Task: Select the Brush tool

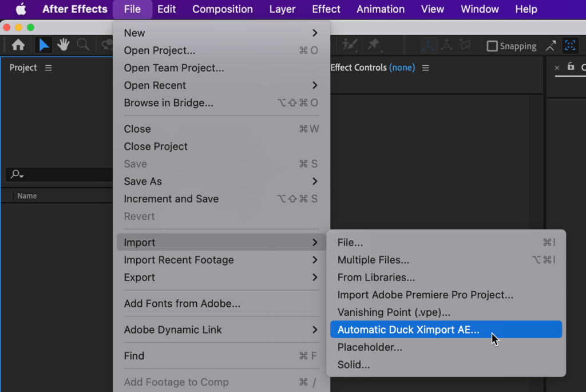Action: (349, 46)
